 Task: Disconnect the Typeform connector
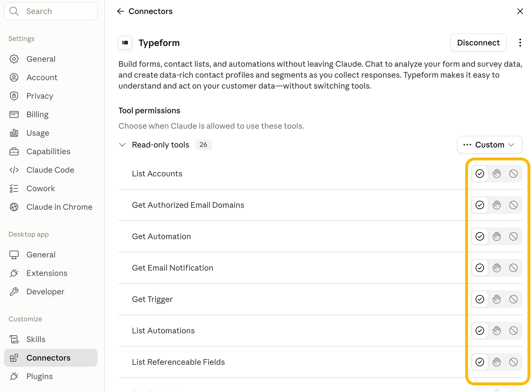tap(478, 43)
